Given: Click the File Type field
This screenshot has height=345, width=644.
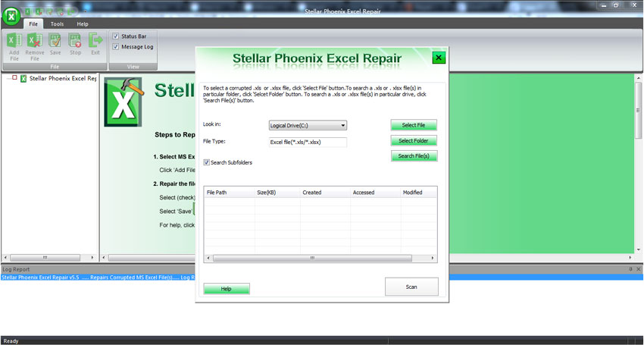Looking at the screenshot, I should tap(308, 143).
